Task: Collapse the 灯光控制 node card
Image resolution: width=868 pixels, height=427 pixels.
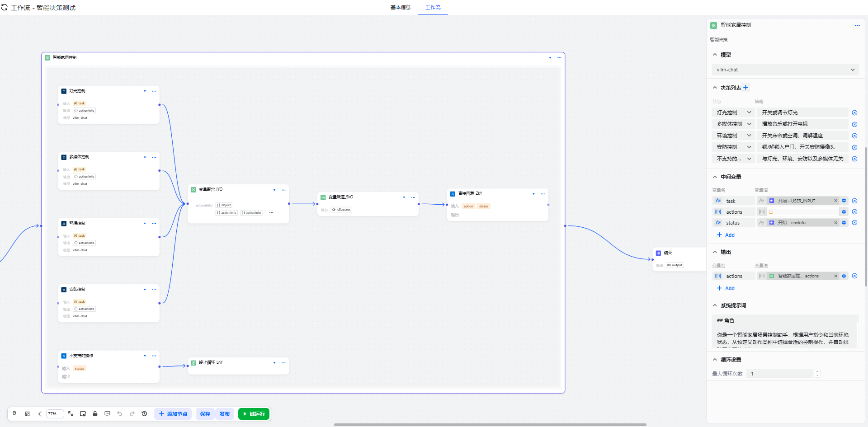Action: click(x=145, y=91)
